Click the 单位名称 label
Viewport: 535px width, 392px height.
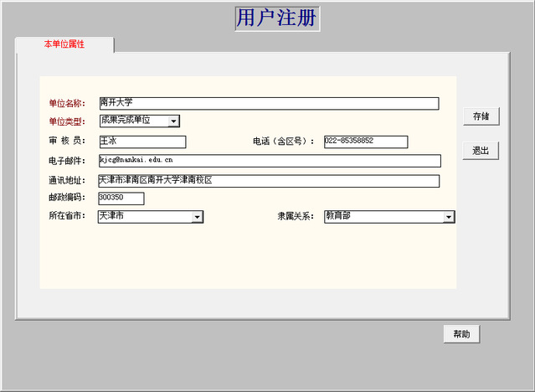pos(67,103)
